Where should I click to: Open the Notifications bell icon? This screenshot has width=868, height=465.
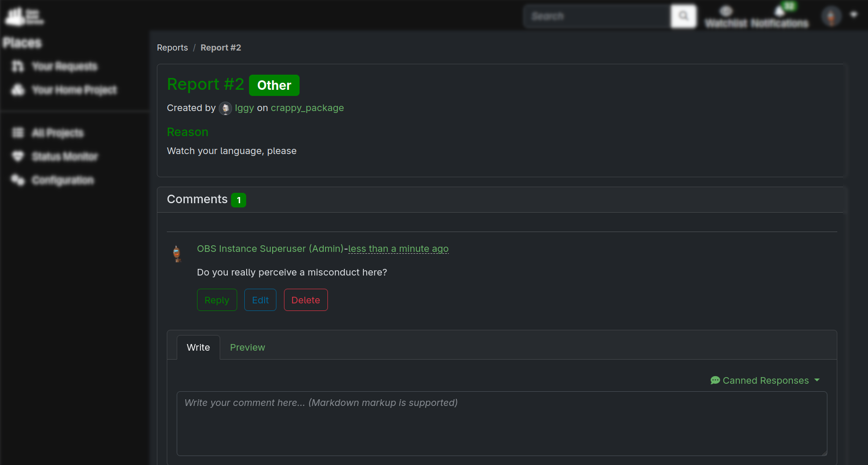tap(780, 11)
